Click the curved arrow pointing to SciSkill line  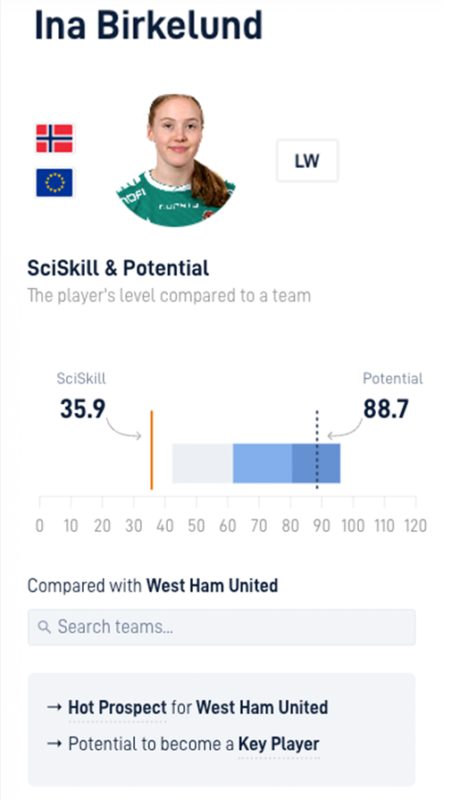tap(124, 429)
